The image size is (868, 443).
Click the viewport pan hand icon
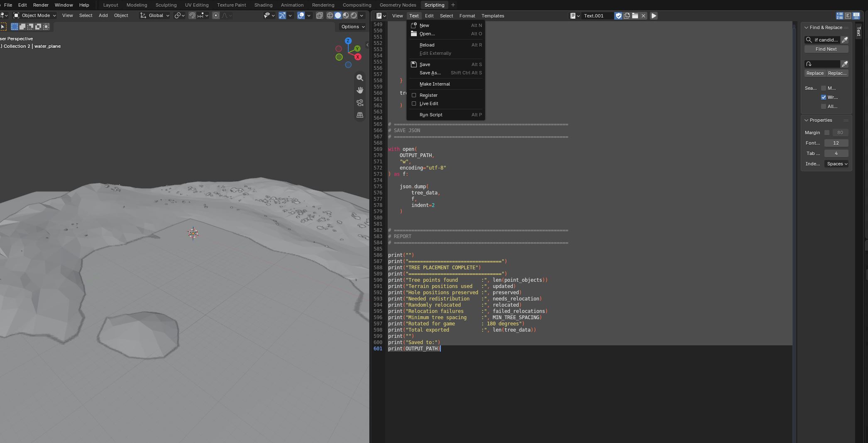(360, 90)
